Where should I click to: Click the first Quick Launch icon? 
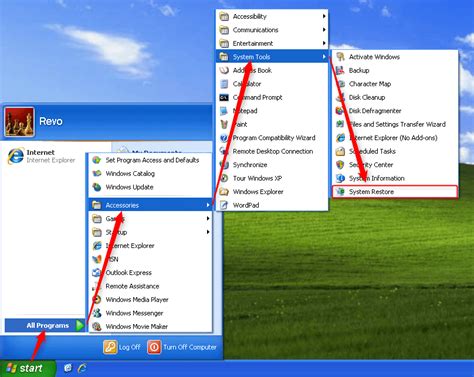point(68,368)
